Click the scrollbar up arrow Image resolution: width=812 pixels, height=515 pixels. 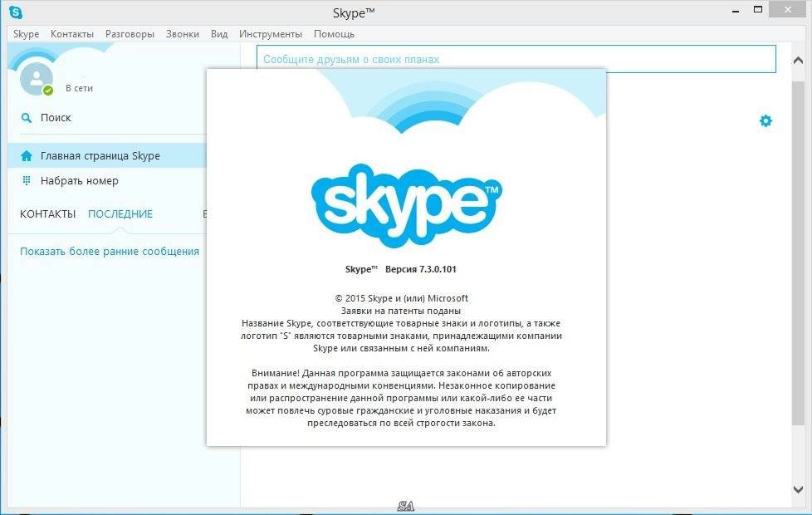(798, 60)
